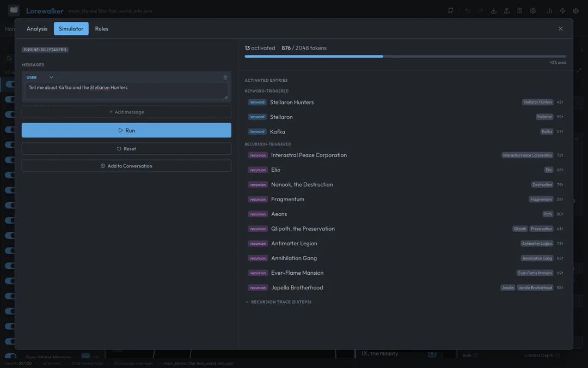
Task: Open the GitHub link icon
Action: [x=450, y=11]
